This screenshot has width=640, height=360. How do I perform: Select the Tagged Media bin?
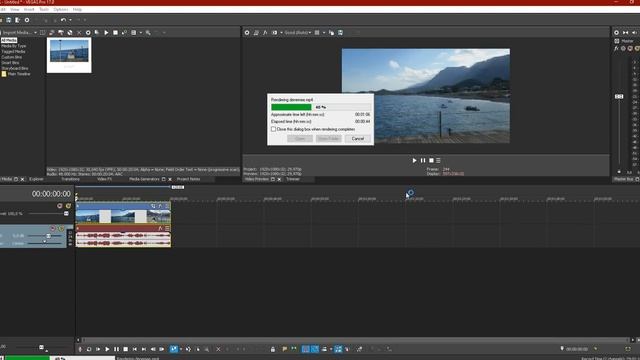pos(13,52)
